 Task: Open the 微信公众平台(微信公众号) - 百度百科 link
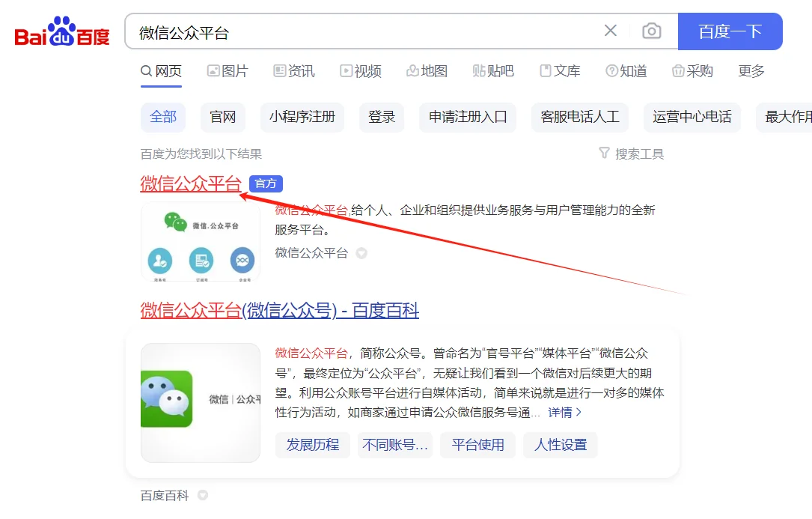point(280,311)
